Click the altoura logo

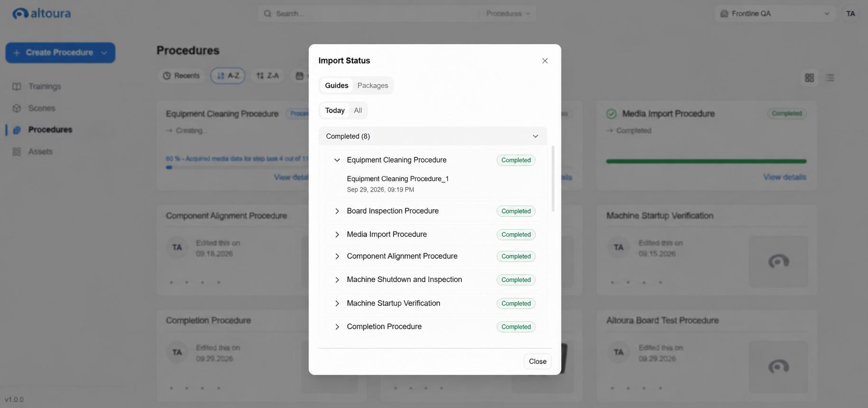click(x=41, y=13)
